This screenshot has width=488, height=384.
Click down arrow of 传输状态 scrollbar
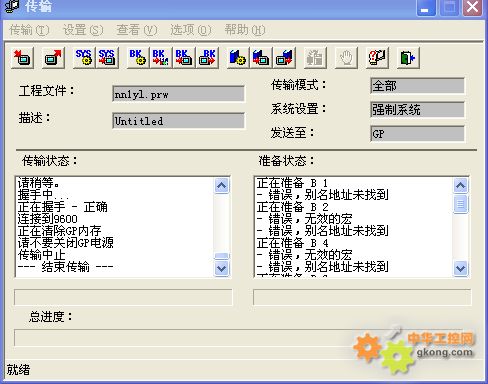click(x=222, y=268)
